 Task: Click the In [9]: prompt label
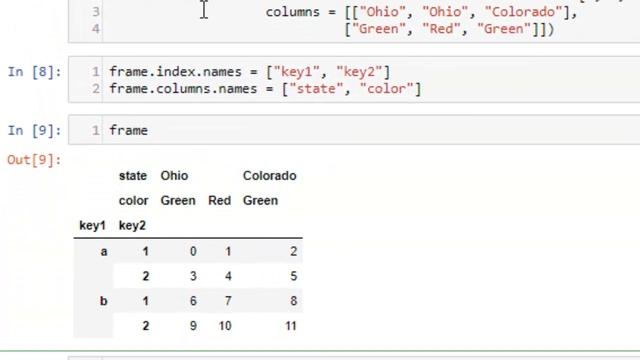coord(35,131)
